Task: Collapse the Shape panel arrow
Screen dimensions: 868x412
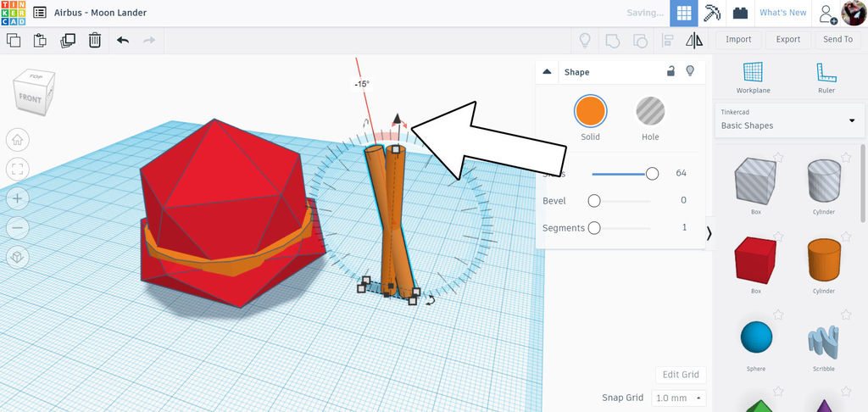Action: (x=547, y=71)
